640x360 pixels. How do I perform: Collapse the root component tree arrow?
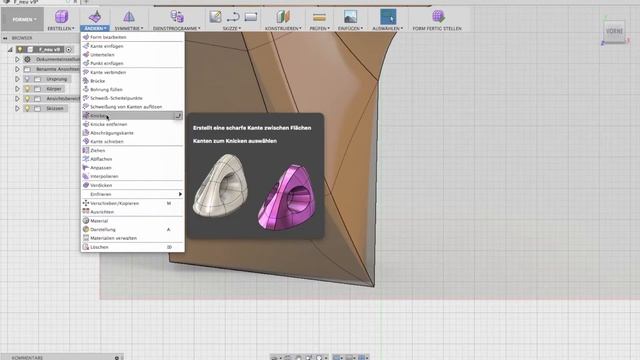point(10,49)
